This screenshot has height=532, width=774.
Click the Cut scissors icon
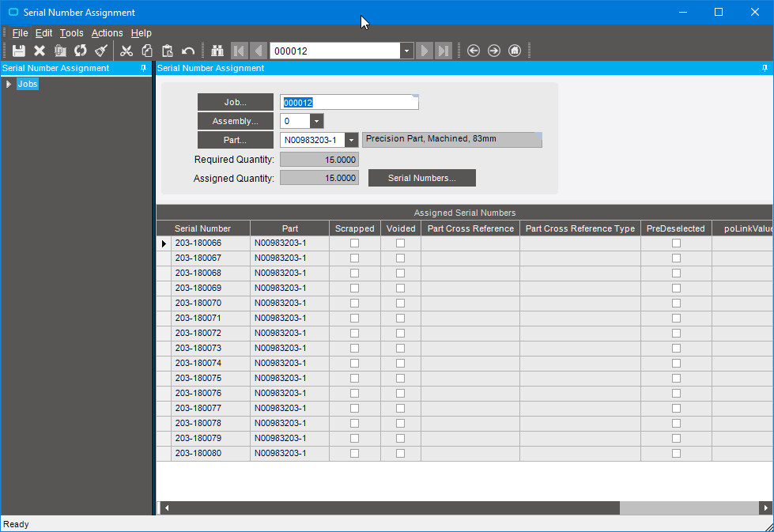(126, 51)
